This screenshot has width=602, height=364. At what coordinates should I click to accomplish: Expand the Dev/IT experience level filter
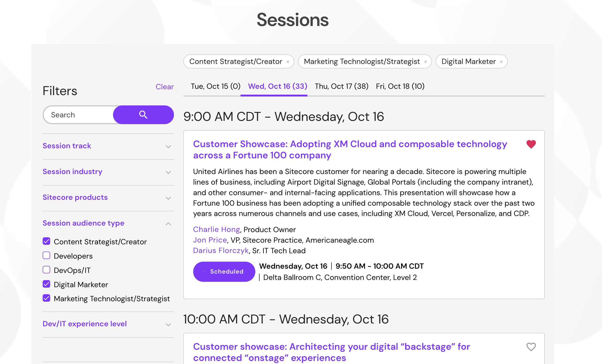[x=108, y=324]
